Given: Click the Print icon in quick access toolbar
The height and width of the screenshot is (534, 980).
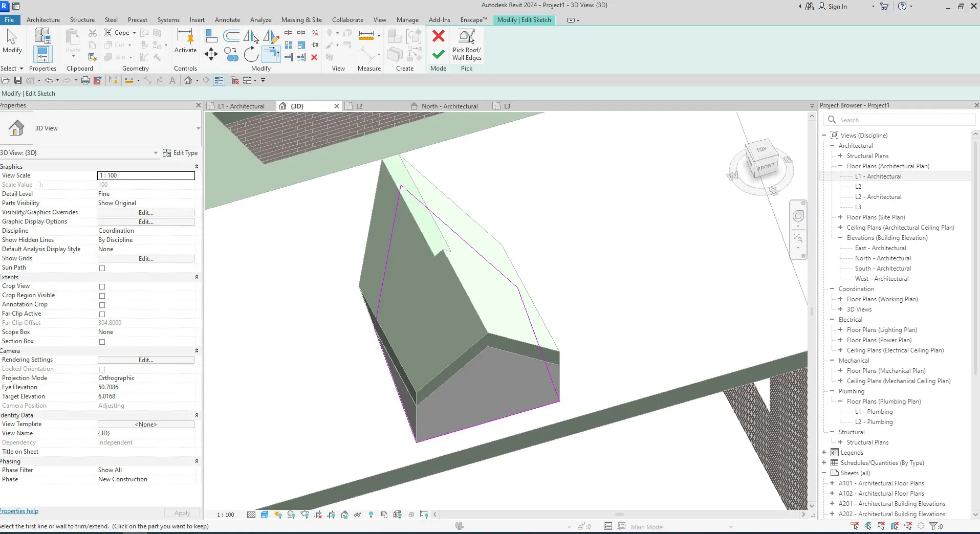Looking at the screenshot, I should 85,80.
